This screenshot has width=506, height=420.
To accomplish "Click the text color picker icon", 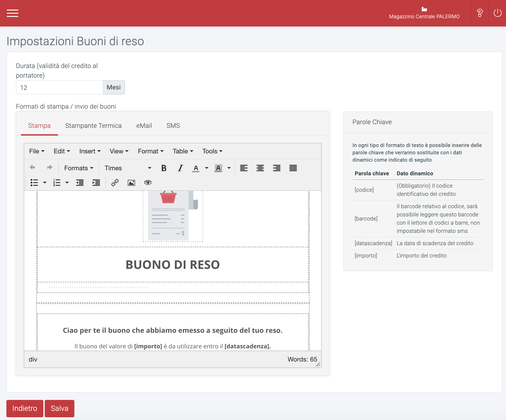I will pos(196,168).
